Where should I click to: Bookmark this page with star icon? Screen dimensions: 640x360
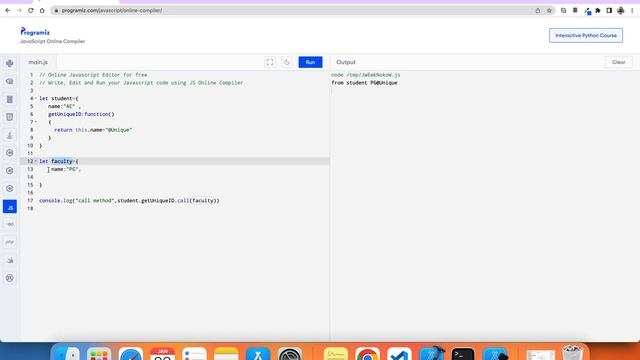pos(549,11)
